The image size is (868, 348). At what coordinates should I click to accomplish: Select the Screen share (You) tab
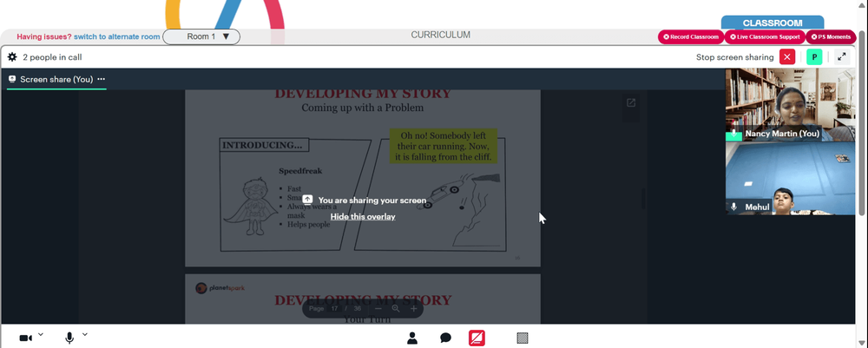[x=57, y=79]
